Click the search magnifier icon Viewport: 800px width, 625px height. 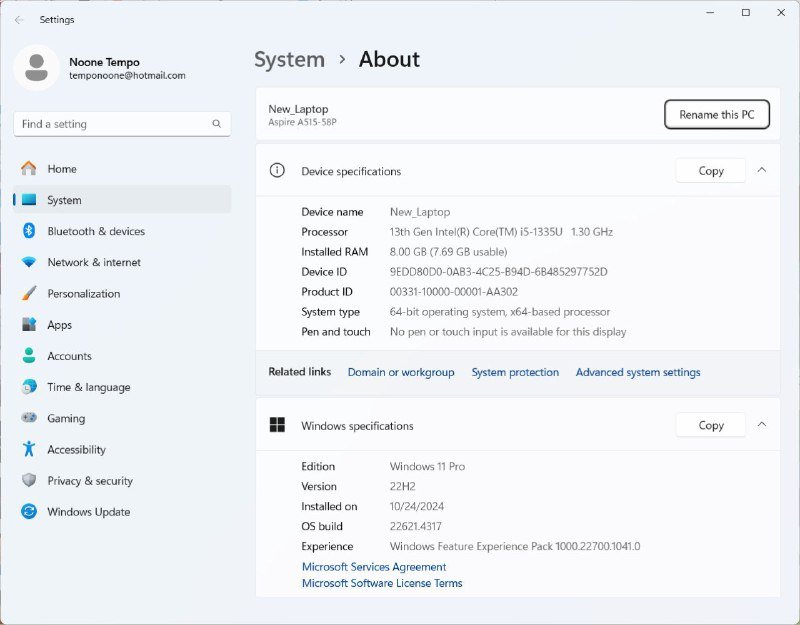tap(216, 124)
